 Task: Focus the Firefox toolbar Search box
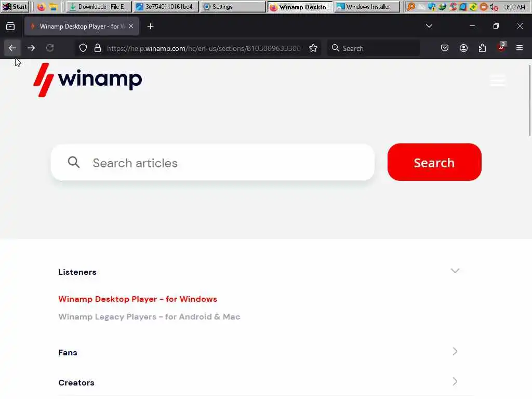pos(373,48)
